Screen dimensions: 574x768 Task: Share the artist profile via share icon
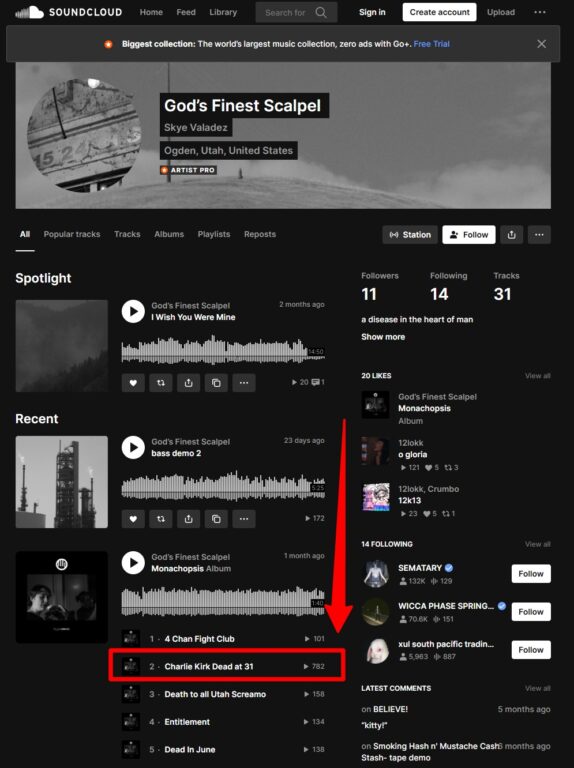tap(511, 235)
